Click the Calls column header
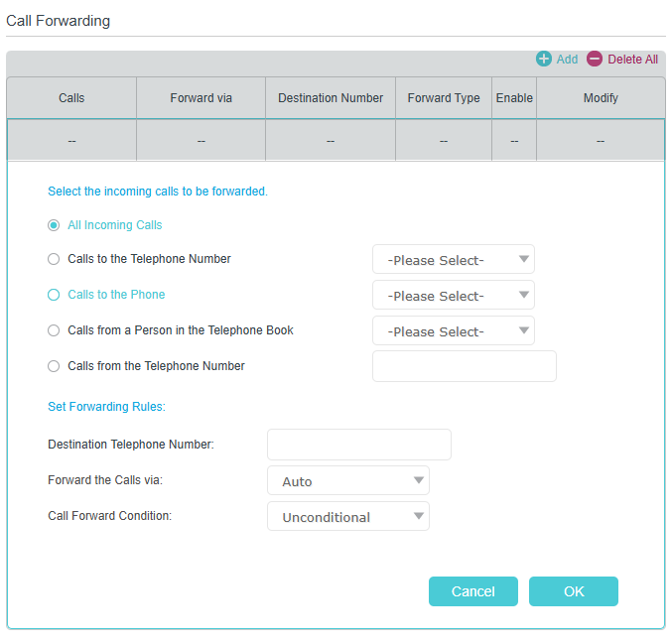 (x=71, y=98)
